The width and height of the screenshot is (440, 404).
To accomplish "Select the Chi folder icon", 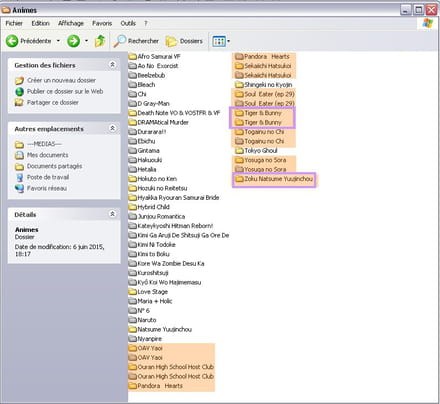I will [x=133, y=94].
